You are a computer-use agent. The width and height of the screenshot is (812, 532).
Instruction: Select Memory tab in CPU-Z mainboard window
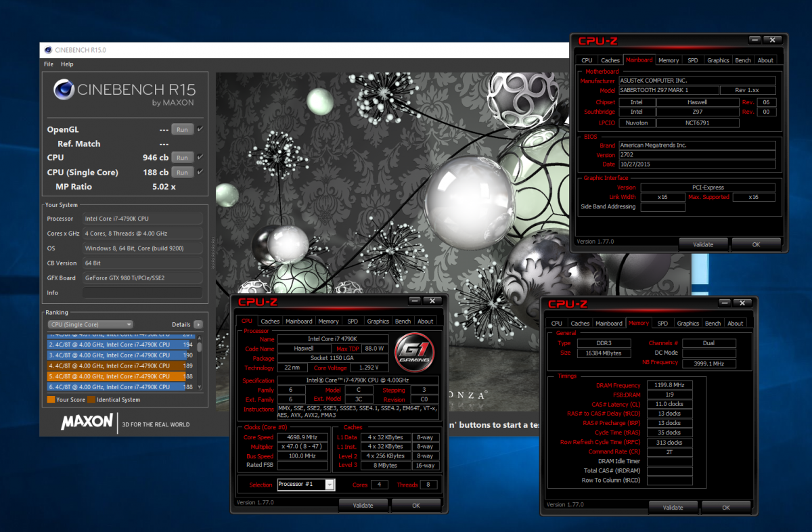[669, 60]
